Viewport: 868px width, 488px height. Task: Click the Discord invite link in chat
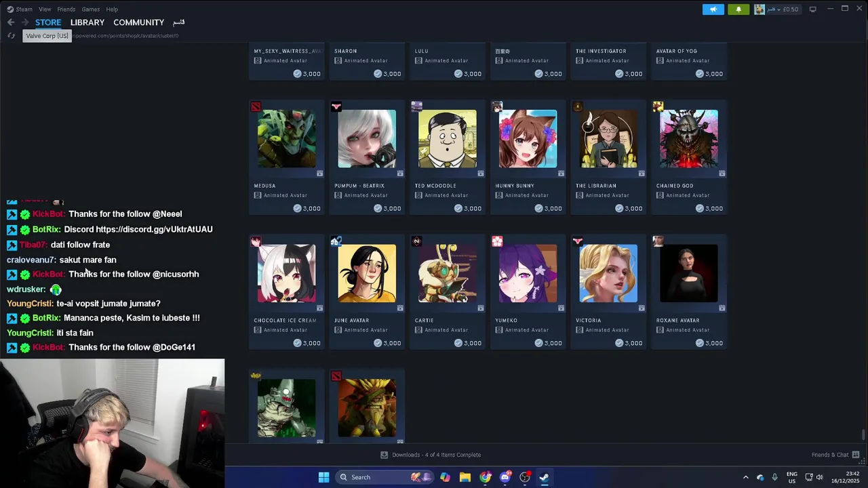(x=154, y=229)
